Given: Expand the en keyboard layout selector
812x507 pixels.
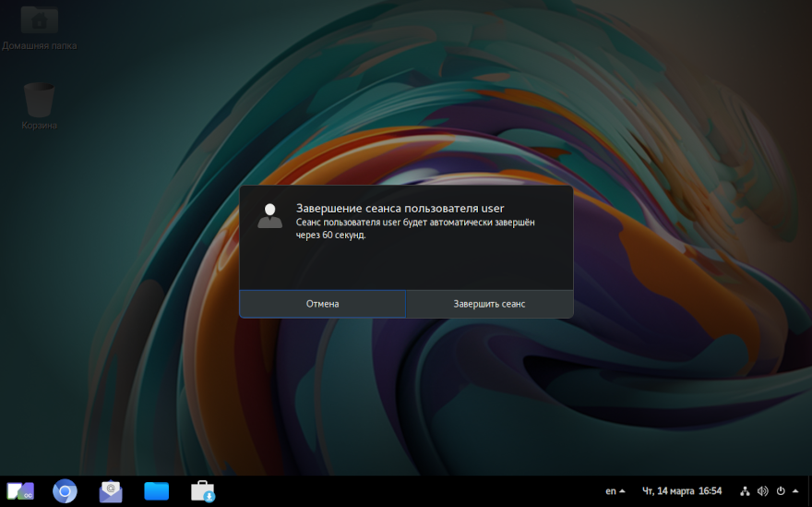Looking at the screenshot, I should 615,491.
